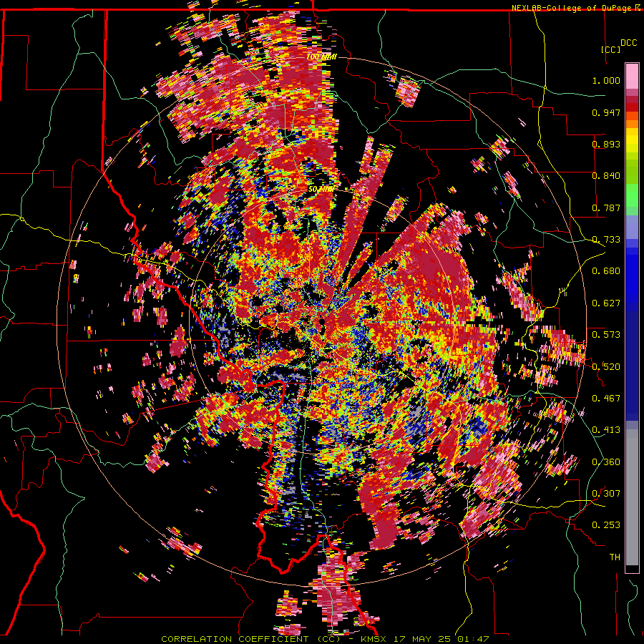Pick the light pink segment atop the color bar

(632, 76)
